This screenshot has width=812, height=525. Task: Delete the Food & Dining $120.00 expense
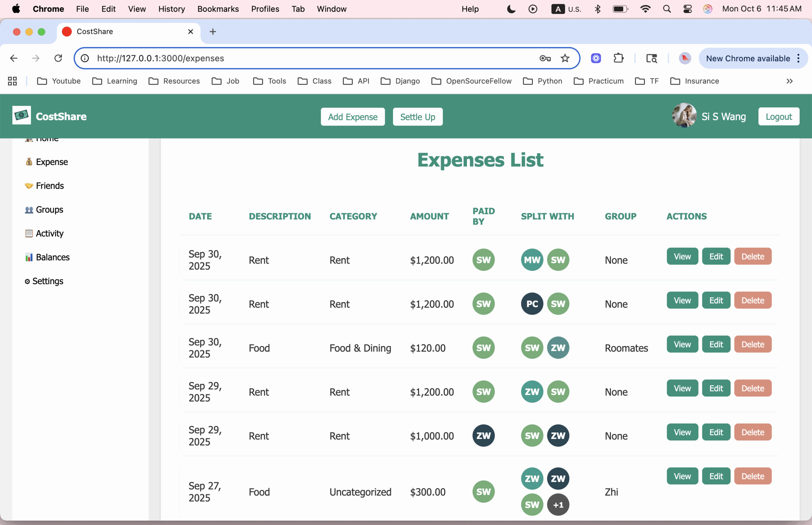click(x=752, y=344)
